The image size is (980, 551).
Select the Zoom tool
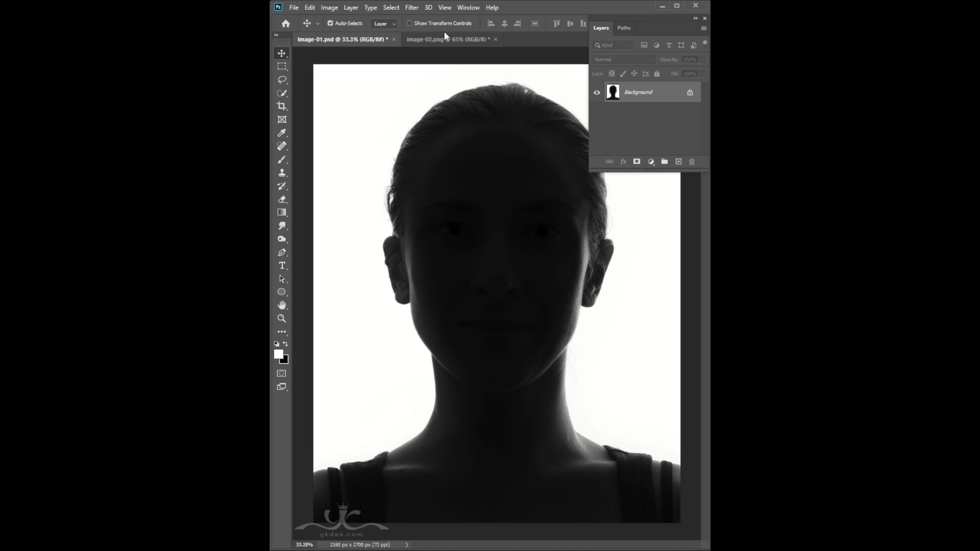click(x=282, y=318)
